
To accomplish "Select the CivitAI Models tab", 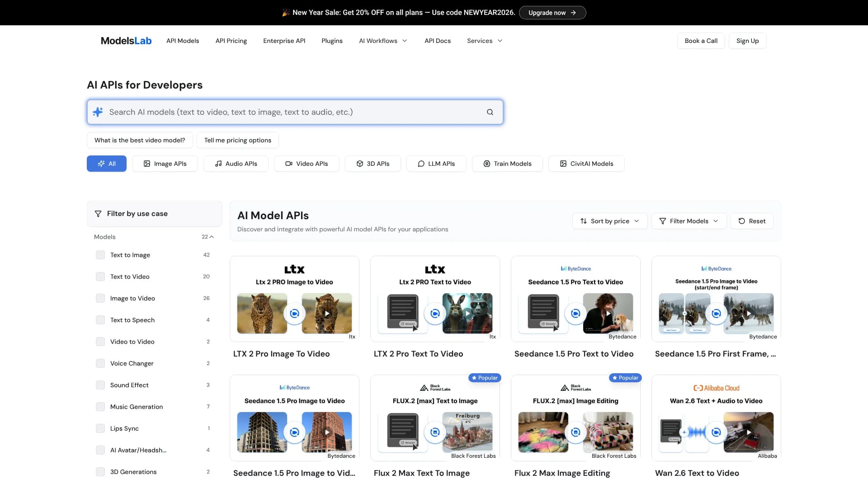I will point(586,164).
